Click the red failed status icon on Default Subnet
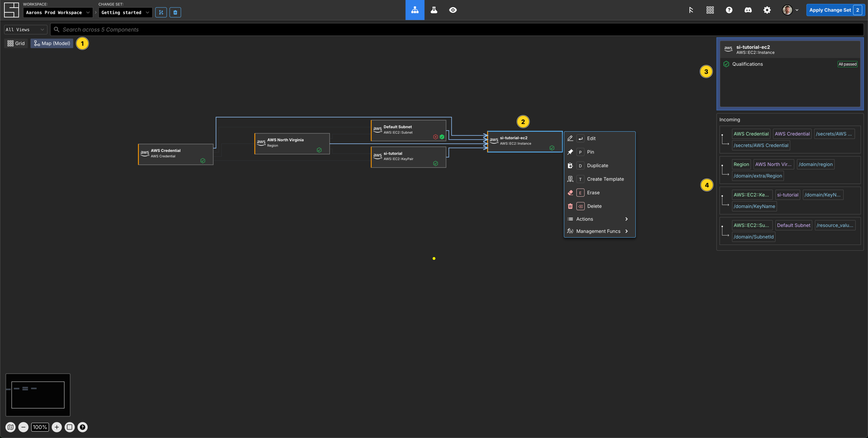868x438 pixels. click(x=435, y=137)
